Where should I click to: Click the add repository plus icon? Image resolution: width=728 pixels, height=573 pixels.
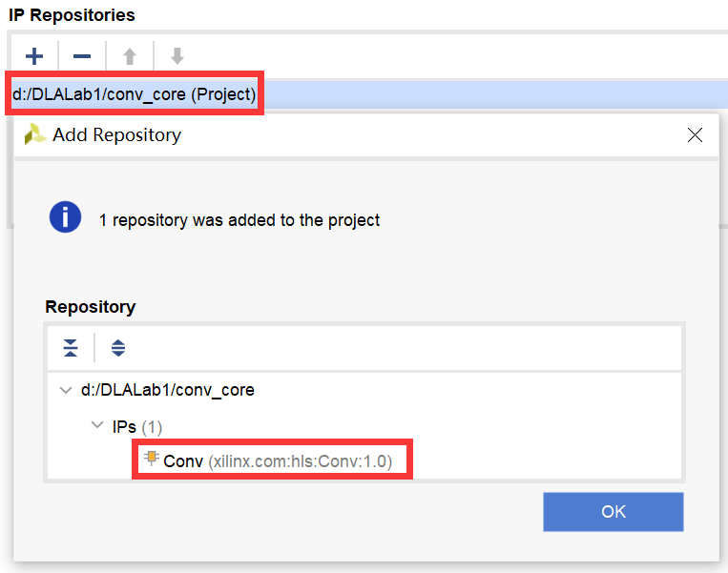34,56
